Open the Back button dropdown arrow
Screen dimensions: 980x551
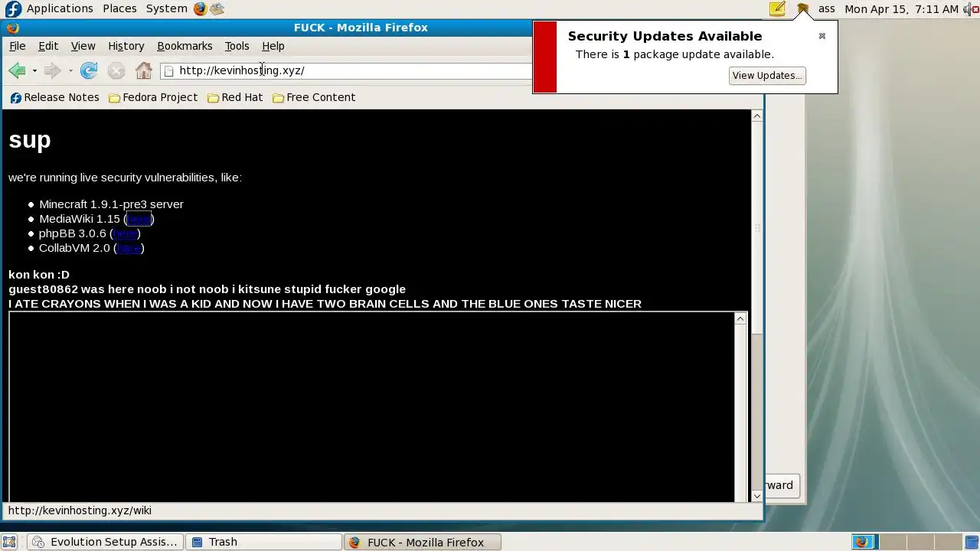pos(34,70)
